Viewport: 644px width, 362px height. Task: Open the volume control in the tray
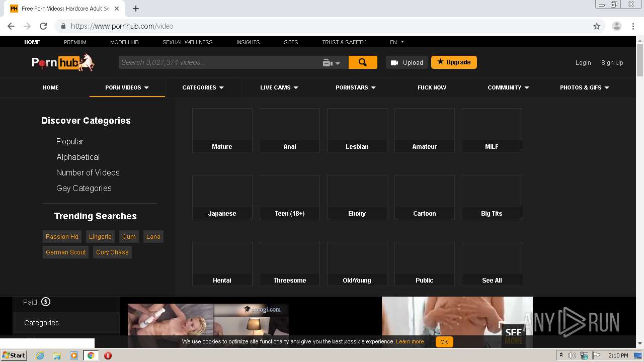coord(572,355)
